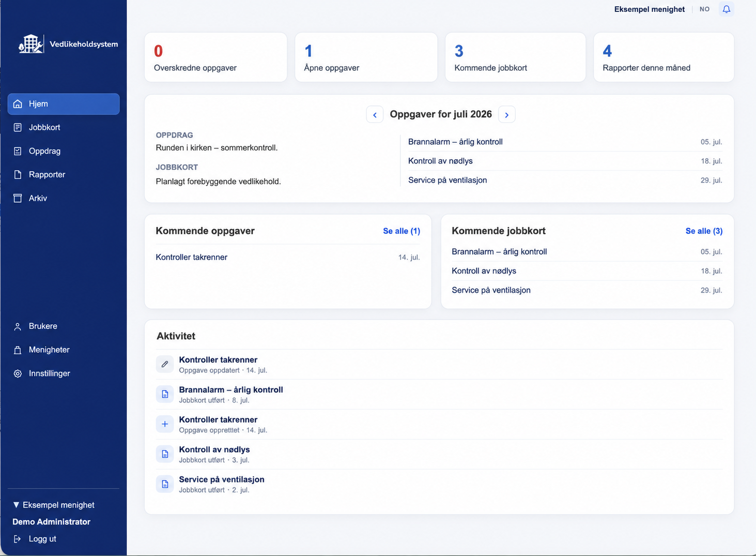Click document icon beside Service på ventilasjon activity

coord(165,484)
